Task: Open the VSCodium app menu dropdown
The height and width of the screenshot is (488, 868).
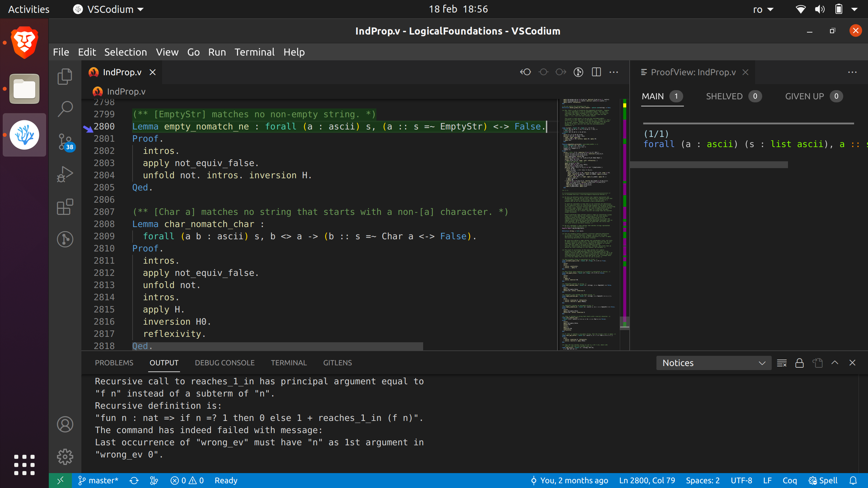Action: (108, 9)
